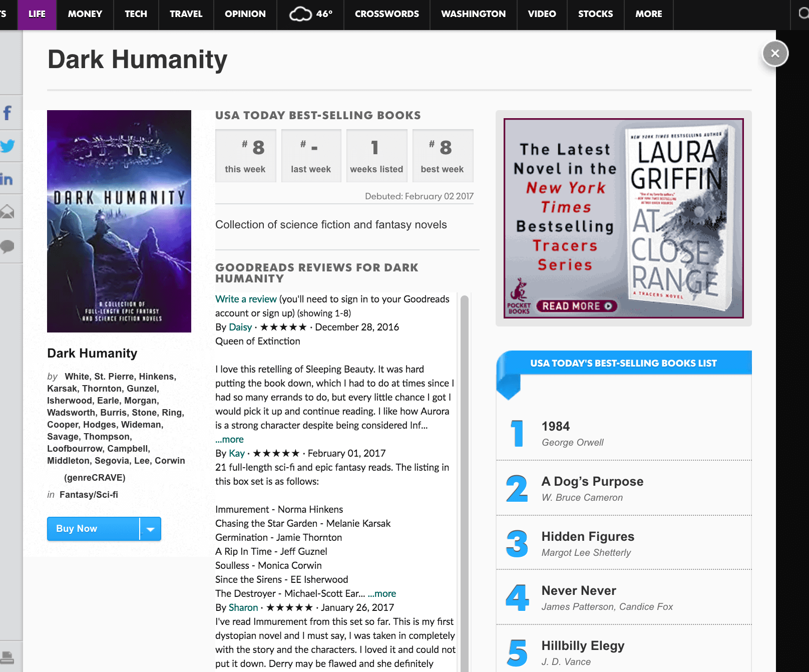The image size is (809, 672).
Task: Expand Kay's review with ...more
Action: (382, 593)
